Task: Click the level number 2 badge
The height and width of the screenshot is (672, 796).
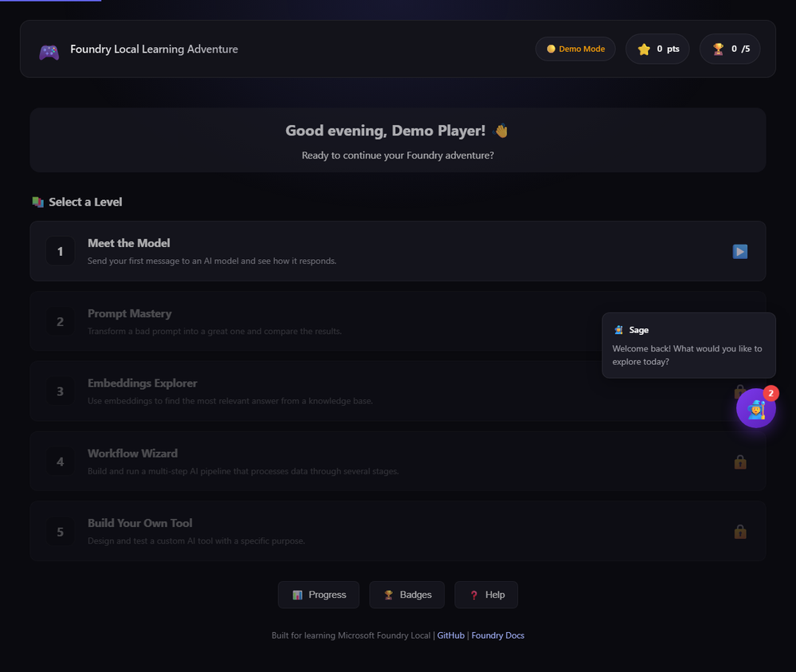Action: pyautogui.click(x=60, y=321)
